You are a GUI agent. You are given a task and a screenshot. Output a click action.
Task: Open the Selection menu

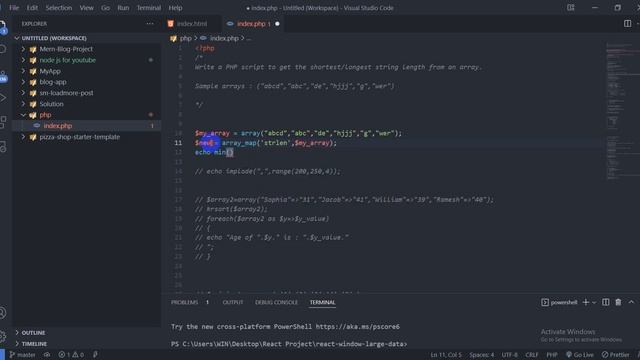[58, 8]
